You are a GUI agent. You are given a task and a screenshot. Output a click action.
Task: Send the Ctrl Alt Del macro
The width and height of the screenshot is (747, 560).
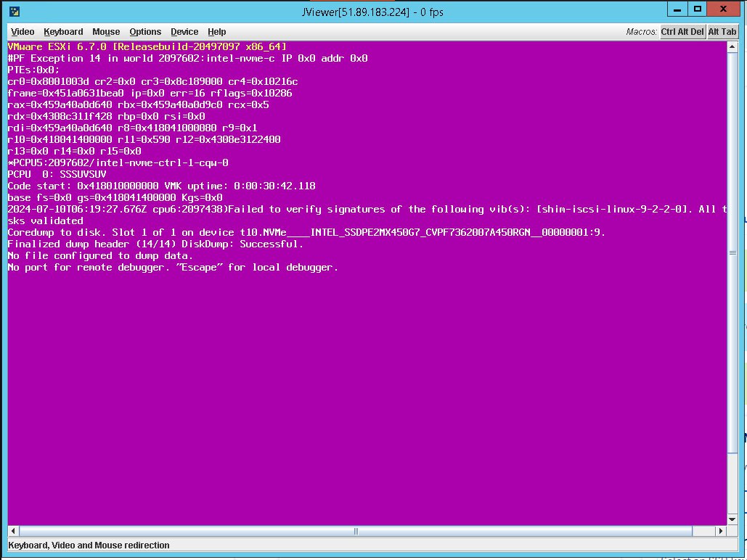[x=682, y=32]
